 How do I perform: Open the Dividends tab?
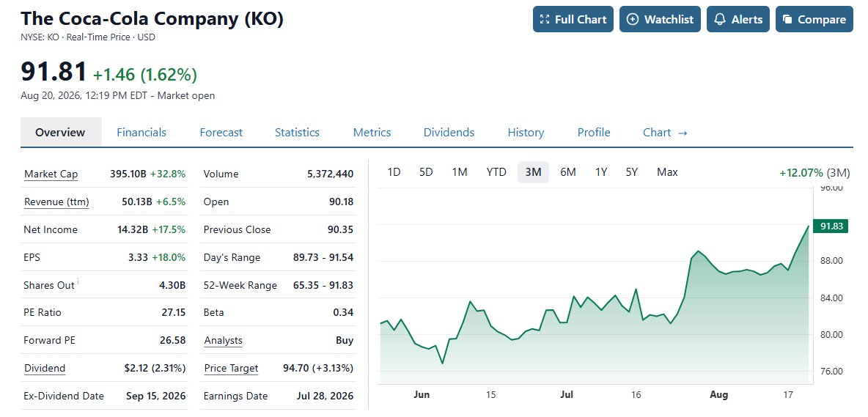(x=449, y=132)
